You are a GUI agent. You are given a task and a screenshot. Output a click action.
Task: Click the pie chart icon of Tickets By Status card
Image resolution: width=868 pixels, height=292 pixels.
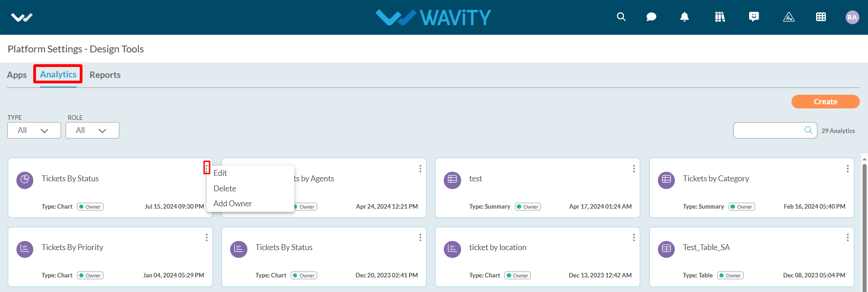tap(25, 180)
